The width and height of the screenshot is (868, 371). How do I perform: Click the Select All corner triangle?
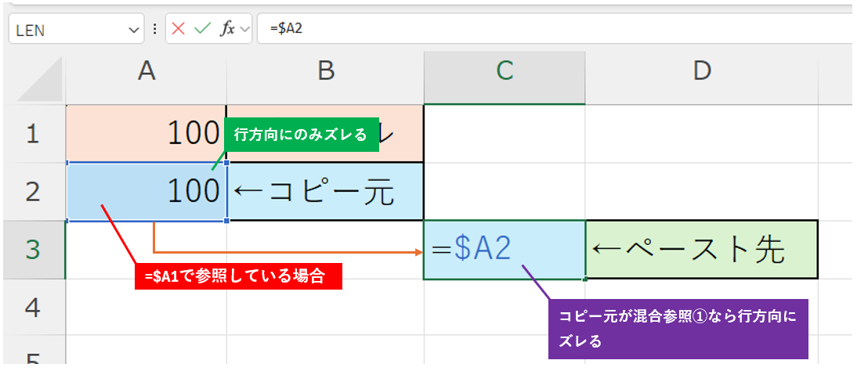pos(35,79)
